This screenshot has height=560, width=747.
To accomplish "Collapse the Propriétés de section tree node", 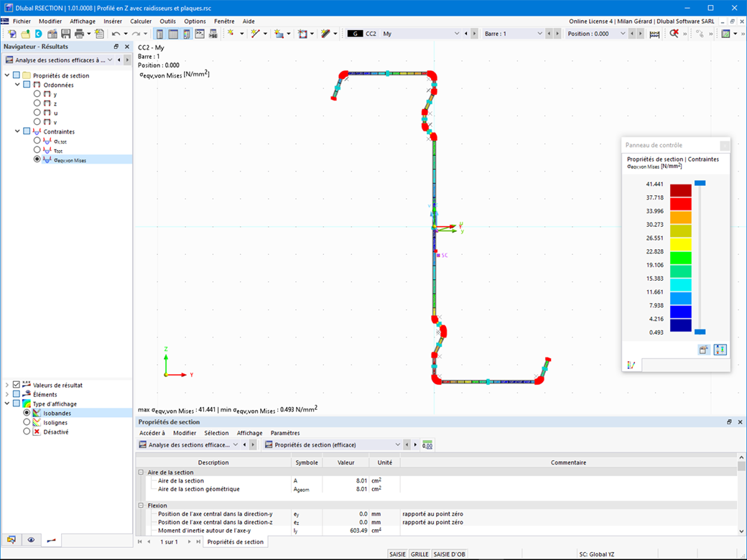I will point(7,75).
